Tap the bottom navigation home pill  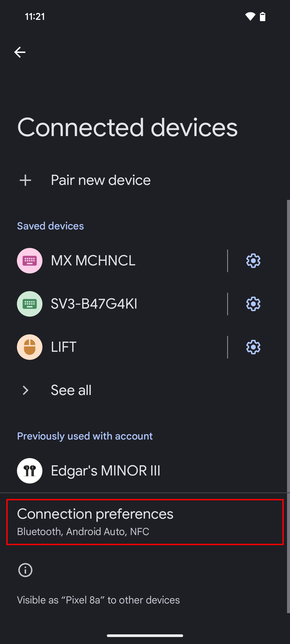coord(145,636)
